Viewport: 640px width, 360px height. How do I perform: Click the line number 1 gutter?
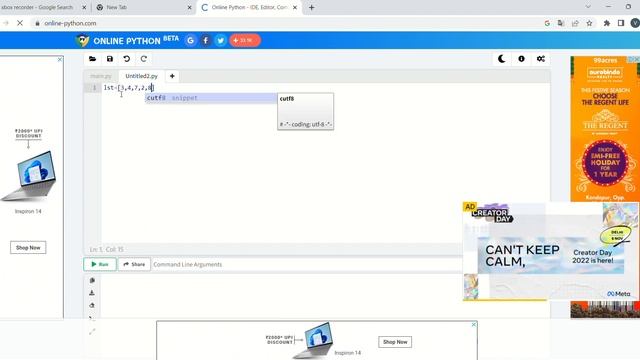[94, 88]
